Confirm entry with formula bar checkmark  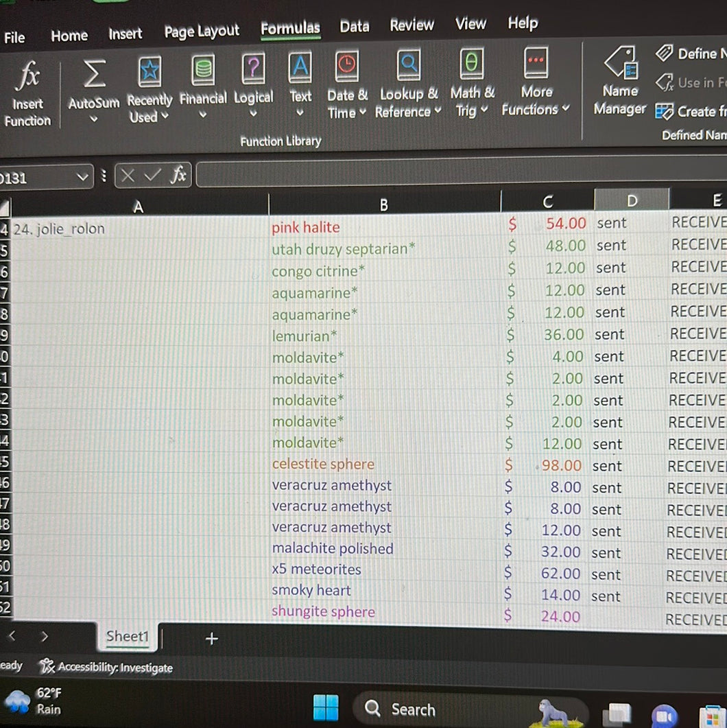coord(153,175)
